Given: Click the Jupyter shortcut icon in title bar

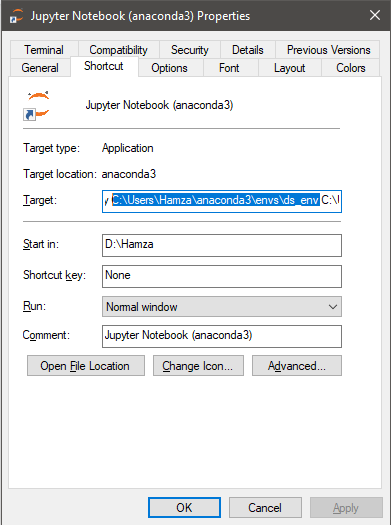Looking at the screenshot, I should point(16,16).
